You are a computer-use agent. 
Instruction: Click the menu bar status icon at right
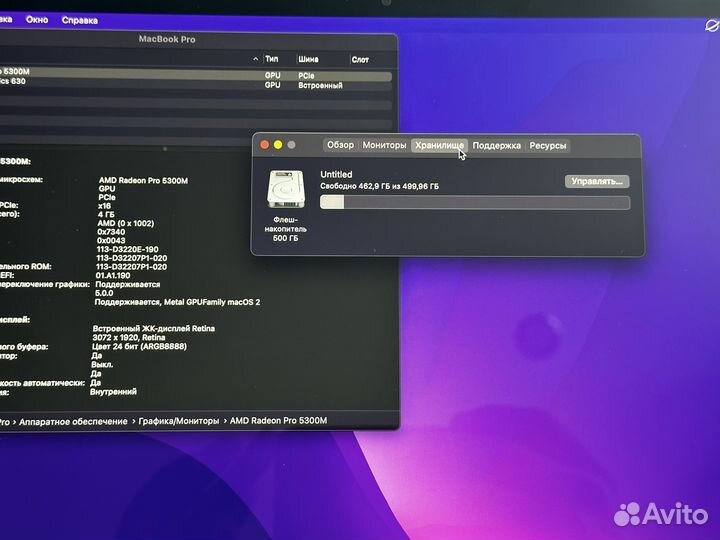click(712, 26)
